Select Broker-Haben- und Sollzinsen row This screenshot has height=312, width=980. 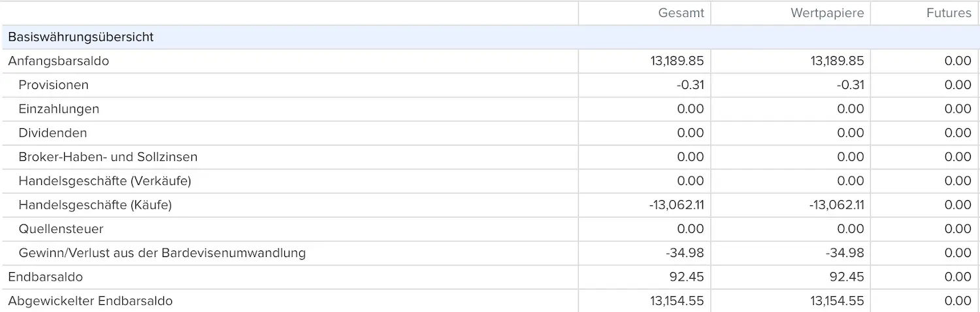pos(490,157)
